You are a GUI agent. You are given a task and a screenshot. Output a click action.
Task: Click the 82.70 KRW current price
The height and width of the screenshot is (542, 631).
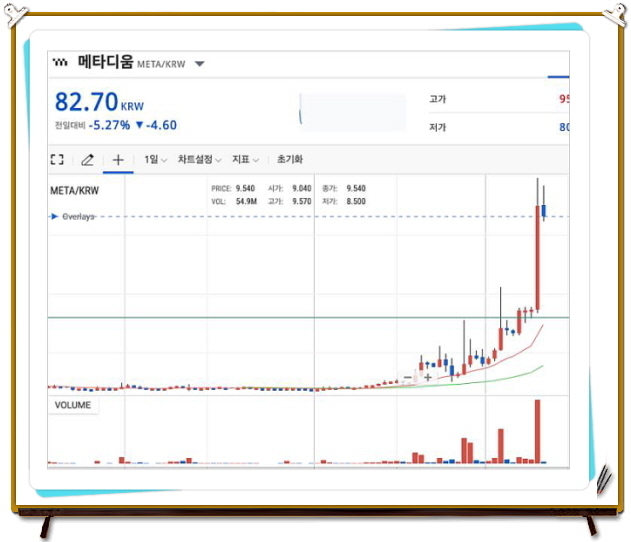(x=99, y=102)
